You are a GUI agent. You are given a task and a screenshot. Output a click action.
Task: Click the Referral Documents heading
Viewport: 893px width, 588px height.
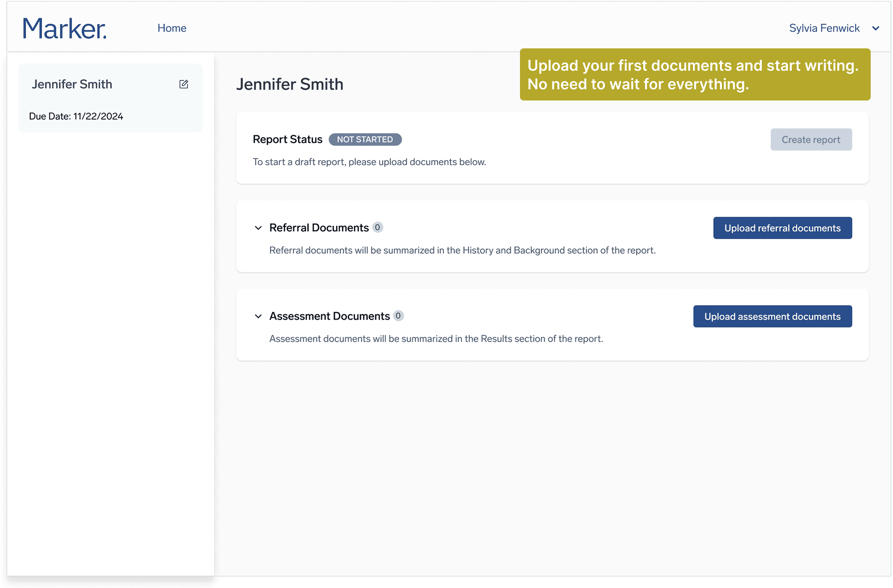click(x=319, y=227)
